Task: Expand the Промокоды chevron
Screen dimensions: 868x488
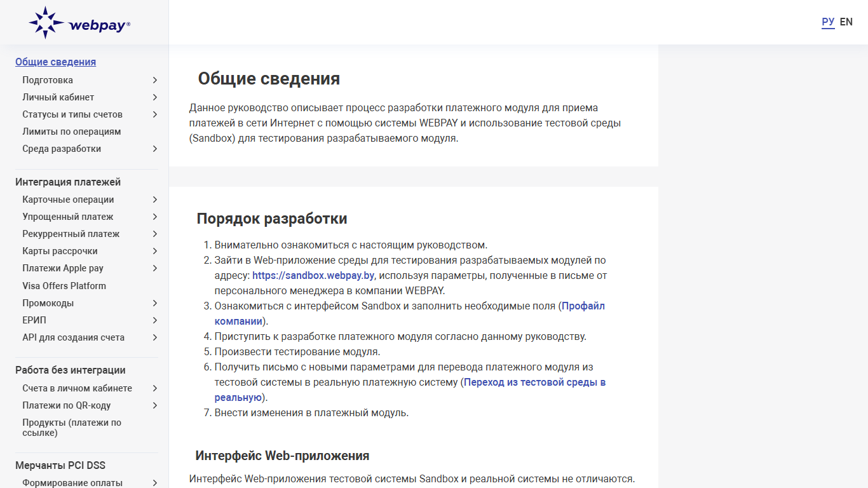Action: (x=154, y=303)
